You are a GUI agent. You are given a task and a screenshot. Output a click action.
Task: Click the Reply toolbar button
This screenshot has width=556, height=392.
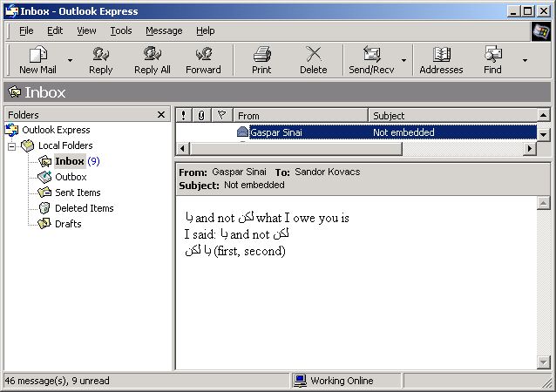tap(101, 60)
